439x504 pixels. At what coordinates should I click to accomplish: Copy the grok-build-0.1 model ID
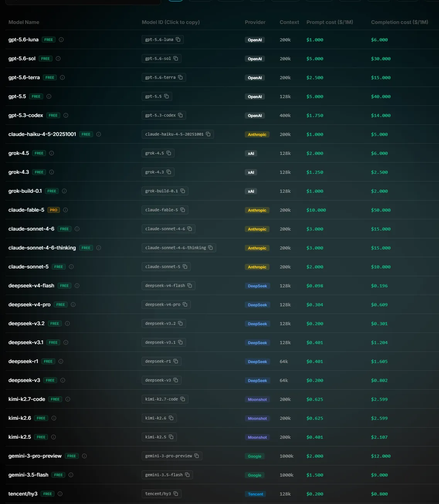coord(165,191)
